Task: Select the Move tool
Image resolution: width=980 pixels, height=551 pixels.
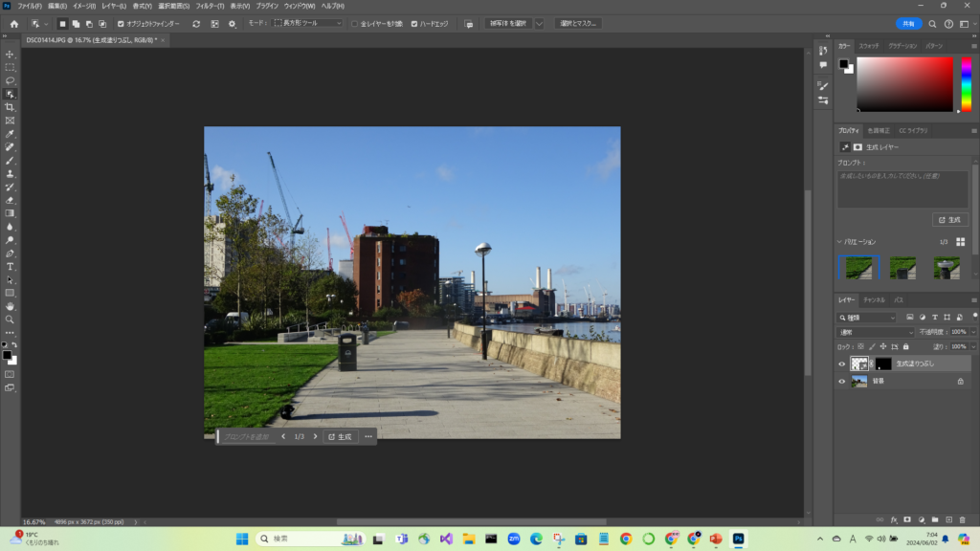Action: [x=10, y=55]
